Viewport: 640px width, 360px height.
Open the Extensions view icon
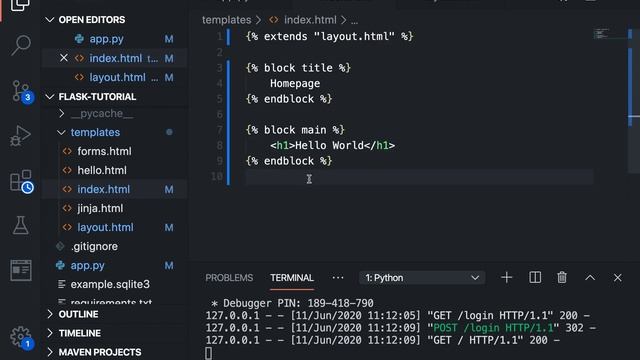[21, 181]
